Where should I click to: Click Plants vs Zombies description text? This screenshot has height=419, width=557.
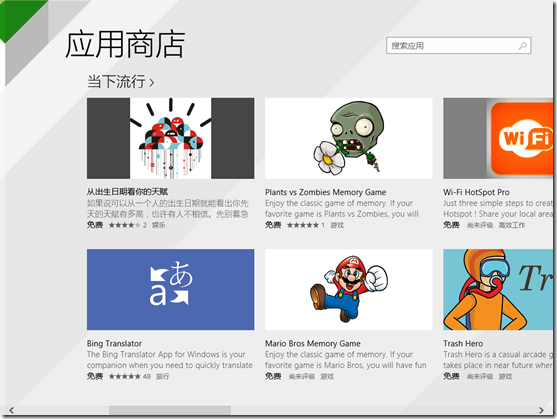click(342, 208)
